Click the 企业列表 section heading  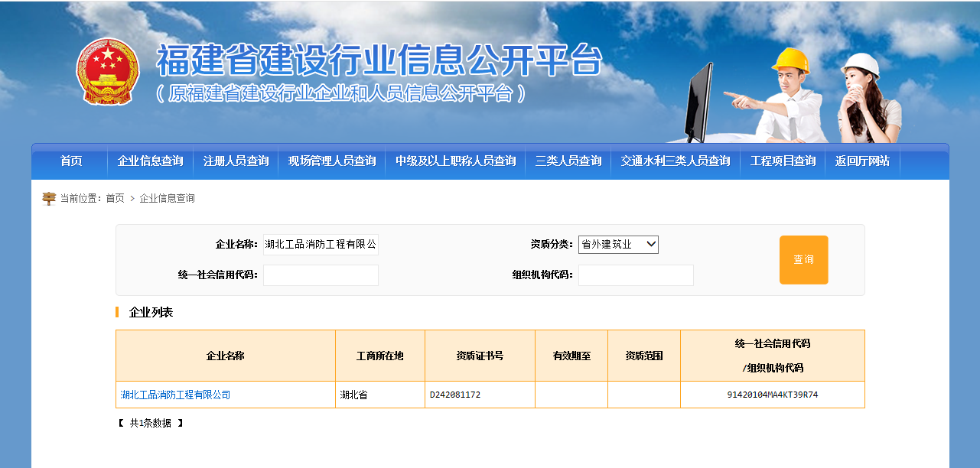click(x=151, y=313)
